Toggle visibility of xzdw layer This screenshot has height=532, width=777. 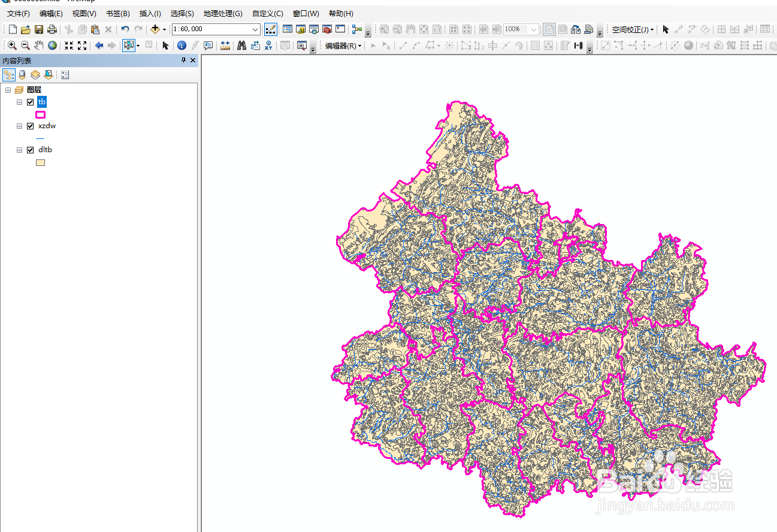(x=31, y=126)
